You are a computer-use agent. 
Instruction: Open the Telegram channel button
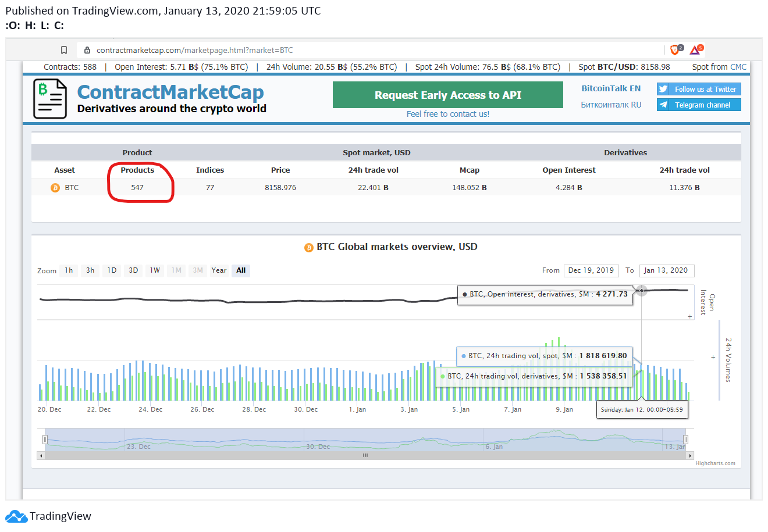point(699,105)
